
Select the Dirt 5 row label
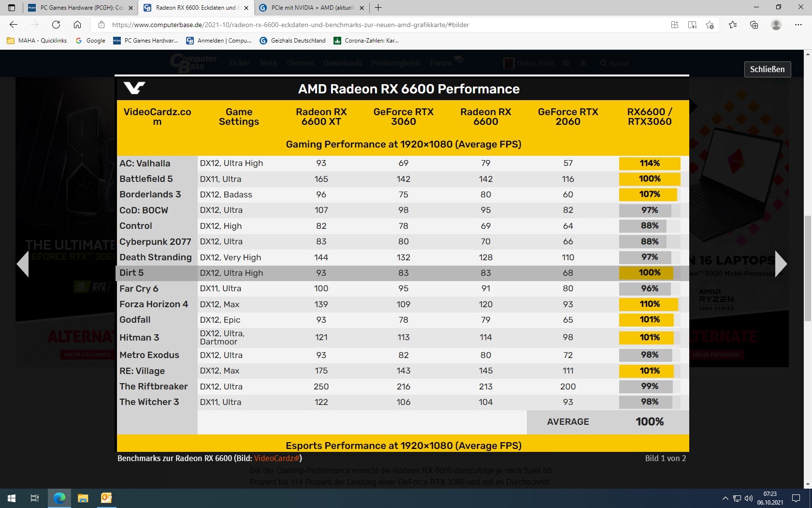pyautogui.click(x=131, y=273)
